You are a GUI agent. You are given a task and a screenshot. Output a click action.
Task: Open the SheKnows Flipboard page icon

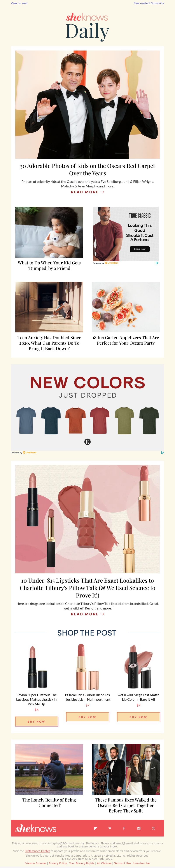(x=95, y=828)
